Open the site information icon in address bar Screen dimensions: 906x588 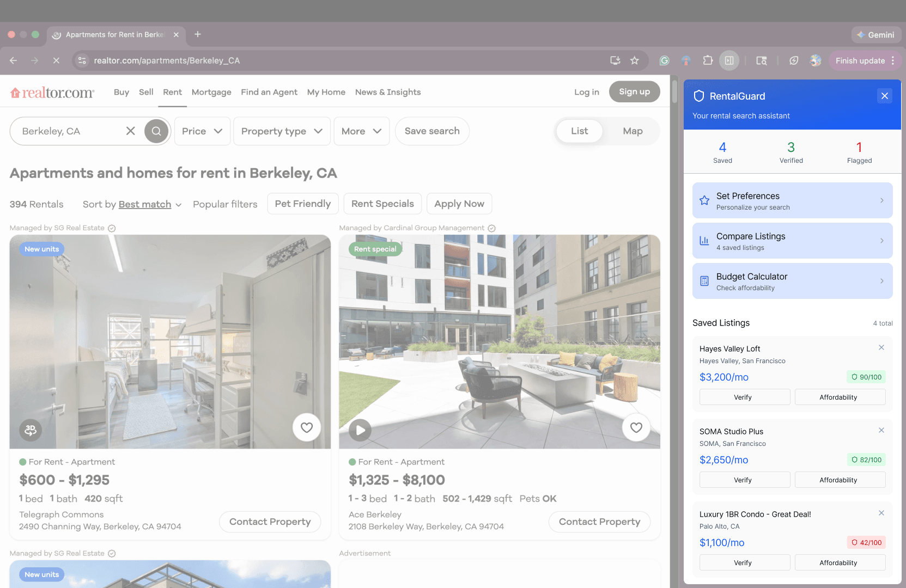pos(82,60)
